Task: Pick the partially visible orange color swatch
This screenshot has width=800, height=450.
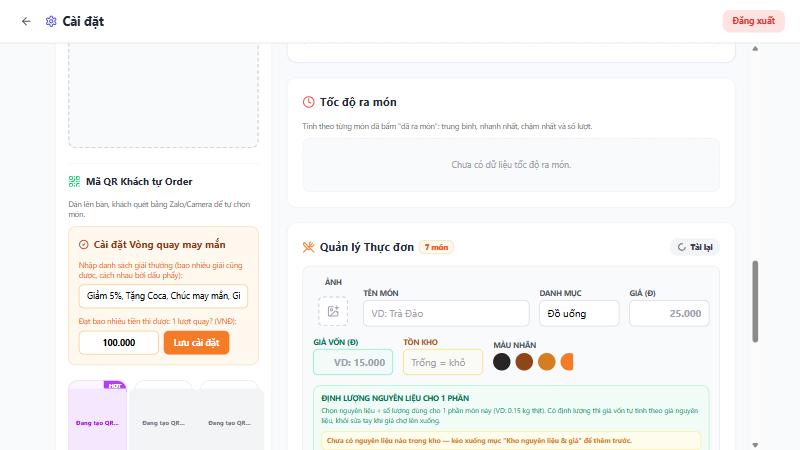Action: [x=567, y=362]
